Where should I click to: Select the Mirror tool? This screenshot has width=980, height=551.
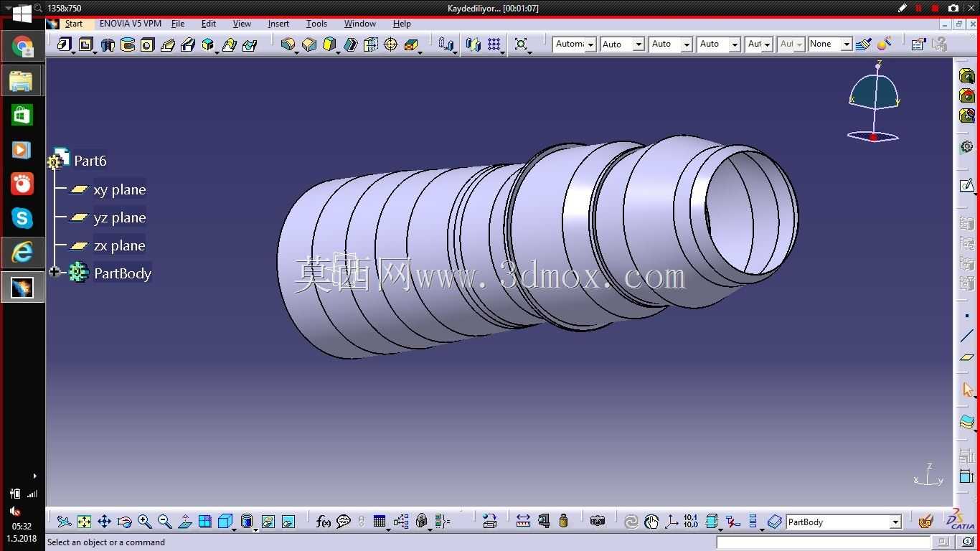pos(473,44)
